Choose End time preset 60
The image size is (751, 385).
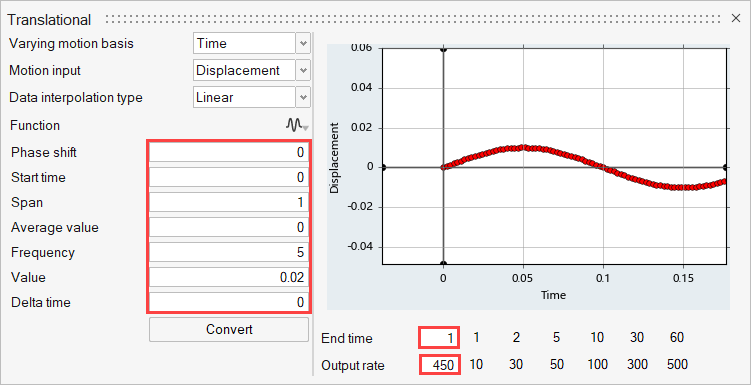(x=677, y=338)
